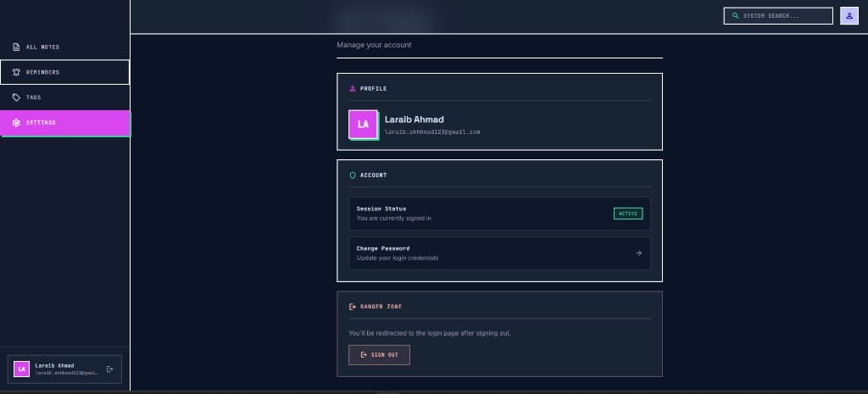Click Laraib Ahmad name in sidebar footer
Viewport: 868px width, 394px height.
click(55, 366)
